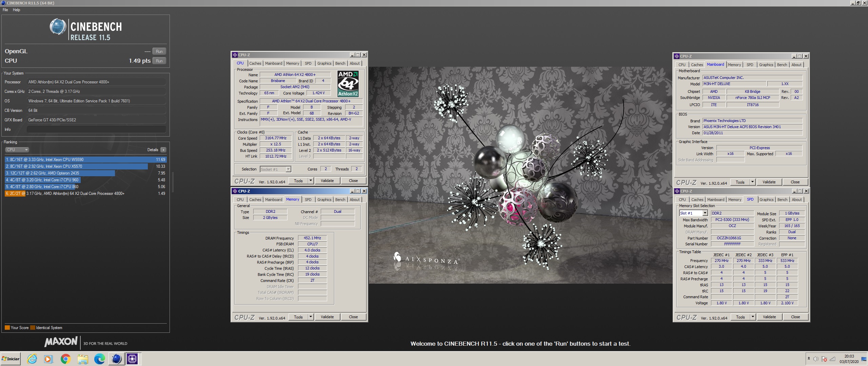This screenshot has height=366, width=868.
Task: Open Microsoft Edge from the taskbar
Action: 99,359
